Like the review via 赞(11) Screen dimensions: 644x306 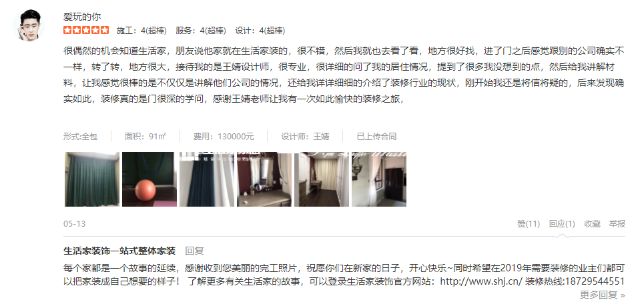(x=528, y=224)
